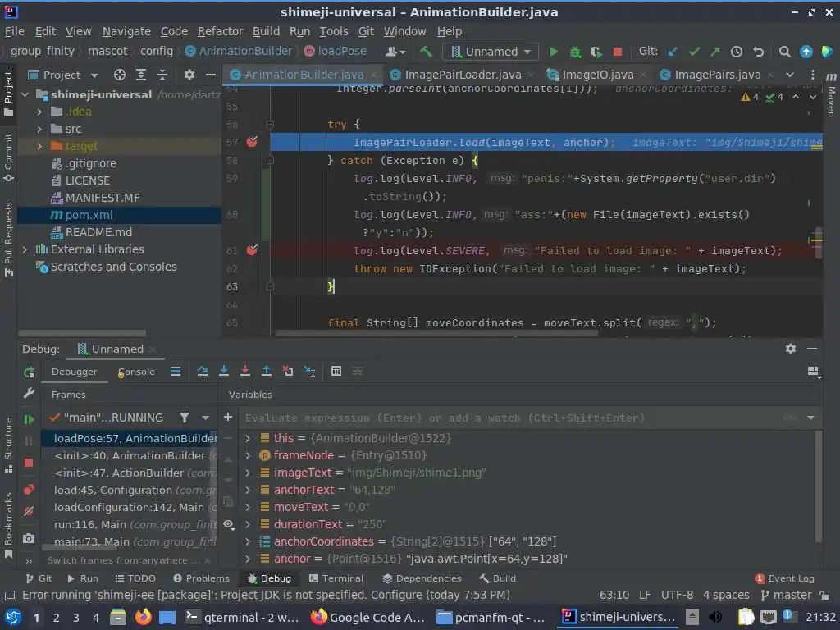Select frame load:45, Configuration

coord(129,491)
